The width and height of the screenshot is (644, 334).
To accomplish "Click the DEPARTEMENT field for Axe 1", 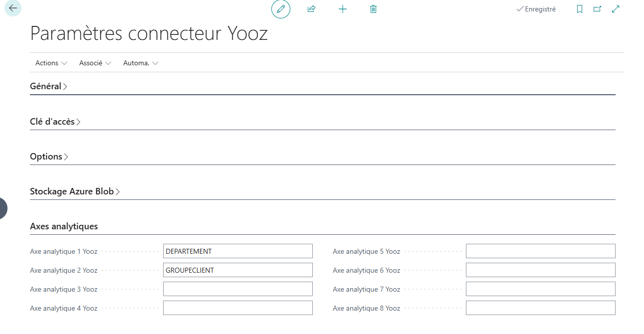I will (x=237, y=251).
